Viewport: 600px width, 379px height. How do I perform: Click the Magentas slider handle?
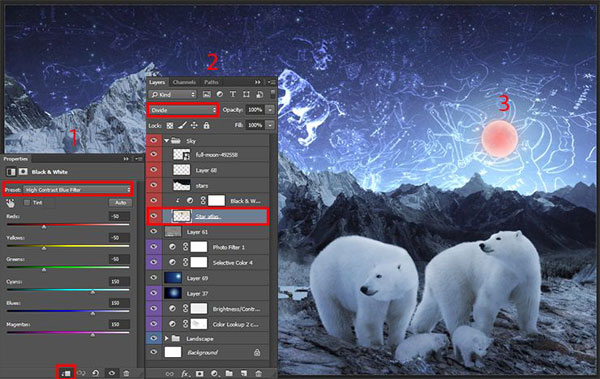pos(93,335)
